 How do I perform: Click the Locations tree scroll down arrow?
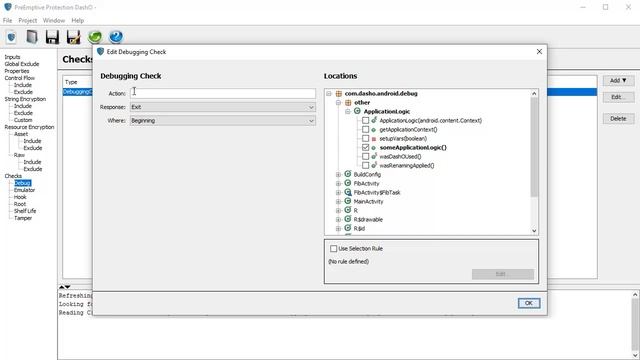(x=534, y=231)
